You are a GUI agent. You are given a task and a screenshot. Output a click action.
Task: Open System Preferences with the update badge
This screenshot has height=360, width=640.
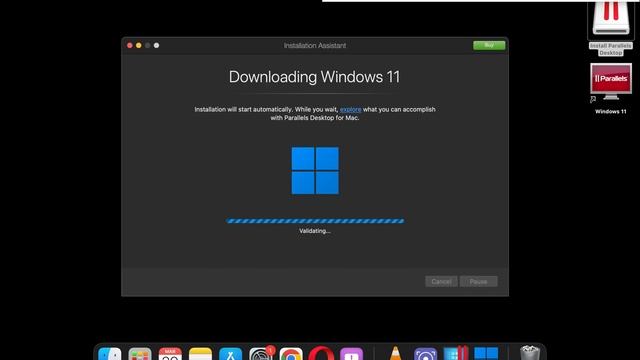pos(261,353)
